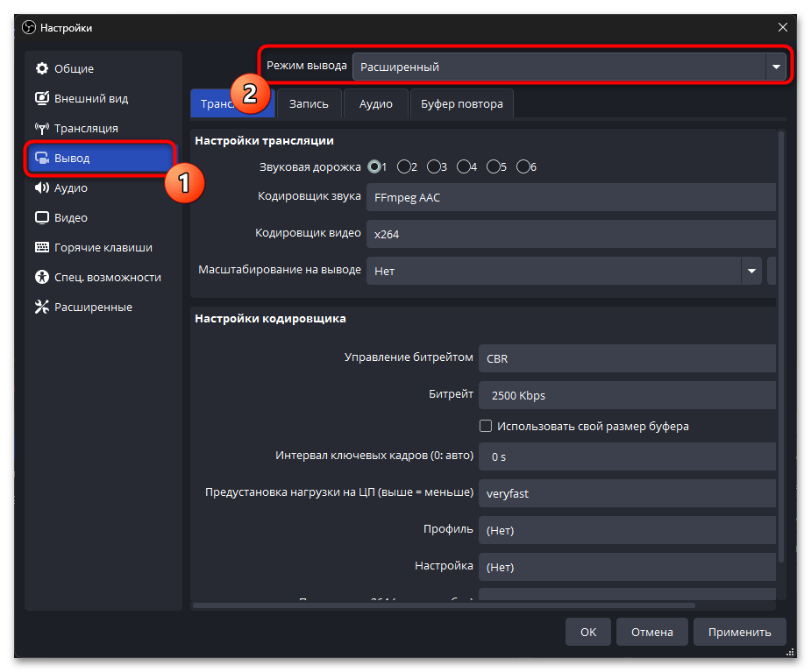Click the Спец. возможности accessibility icon

point(41,278)
